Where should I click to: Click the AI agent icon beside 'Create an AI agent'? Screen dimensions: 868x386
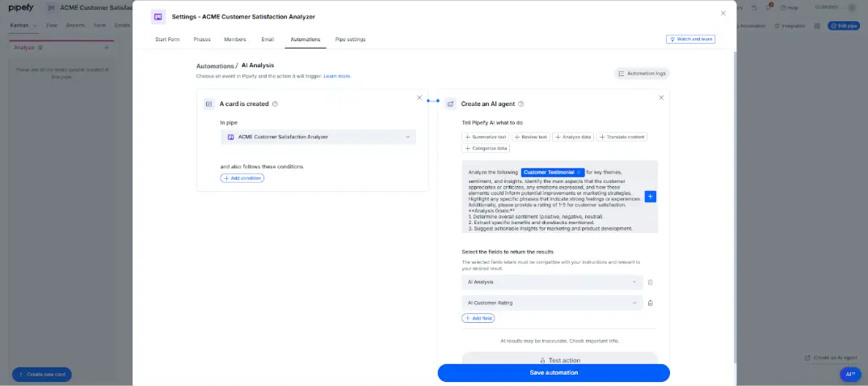pyautogui.click(x=451, y=104)
